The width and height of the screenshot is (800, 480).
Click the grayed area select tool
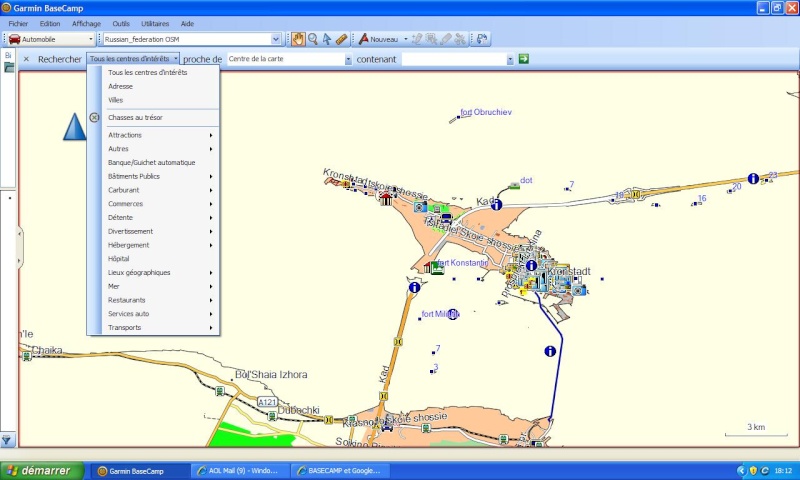[432, 39]
